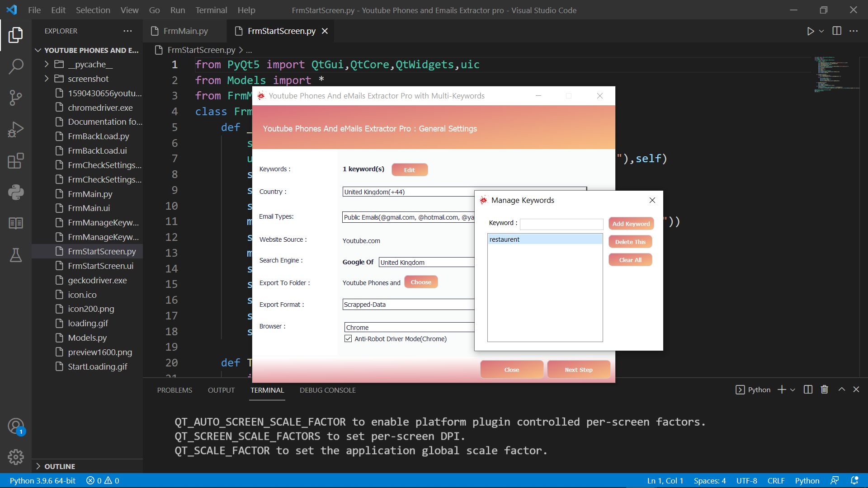Switch to DEBUG CONSOLE tab
Image resolution: width=868 pixels, height=488 pixels.
point(327,390)
